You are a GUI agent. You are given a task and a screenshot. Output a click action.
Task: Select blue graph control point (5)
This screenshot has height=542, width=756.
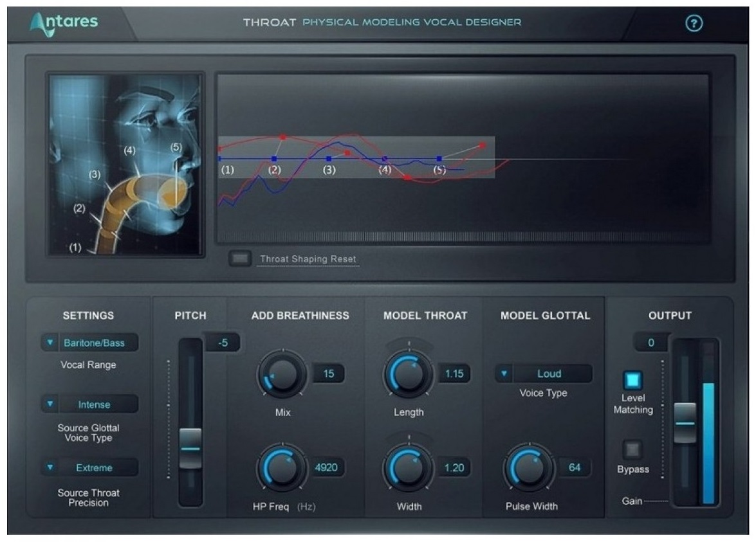point(439,159)
